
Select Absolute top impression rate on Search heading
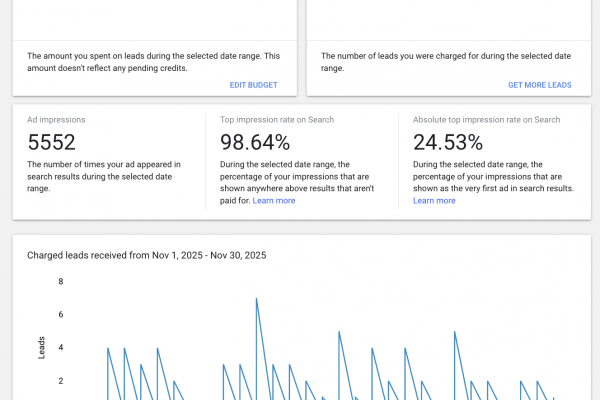484,119
